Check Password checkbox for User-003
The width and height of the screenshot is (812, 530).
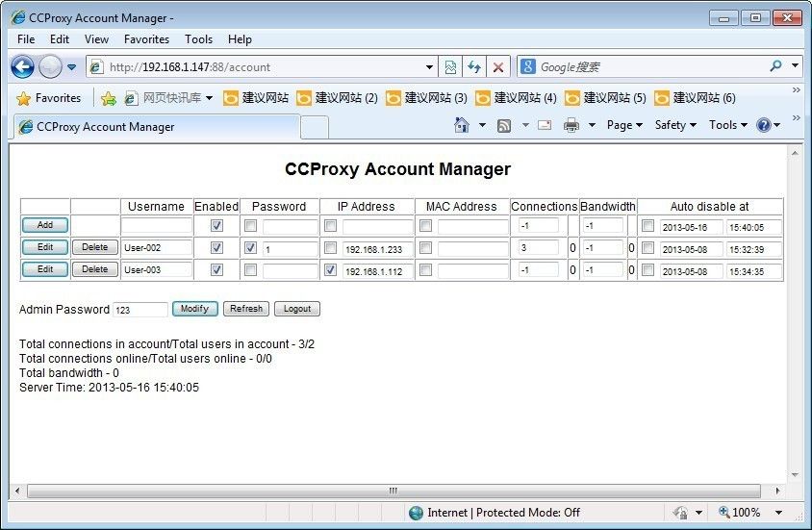click(x=251, y=269)
